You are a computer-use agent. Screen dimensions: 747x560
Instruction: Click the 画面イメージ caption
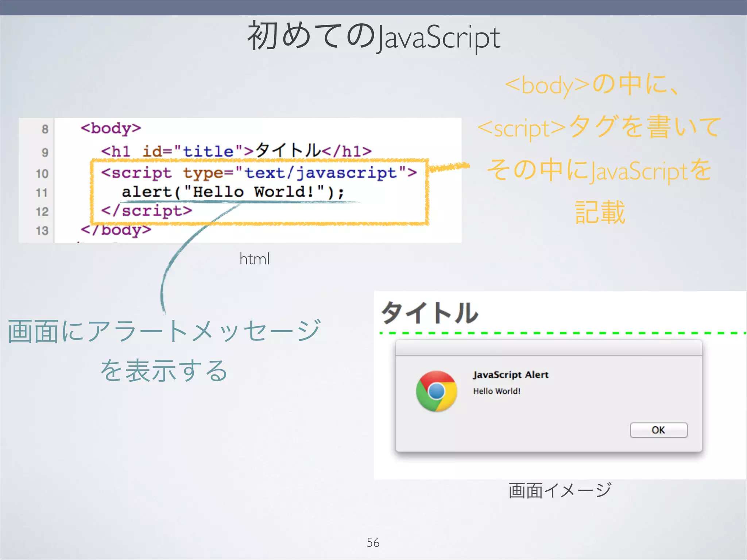pyautogui.click(x=560, y=490)
